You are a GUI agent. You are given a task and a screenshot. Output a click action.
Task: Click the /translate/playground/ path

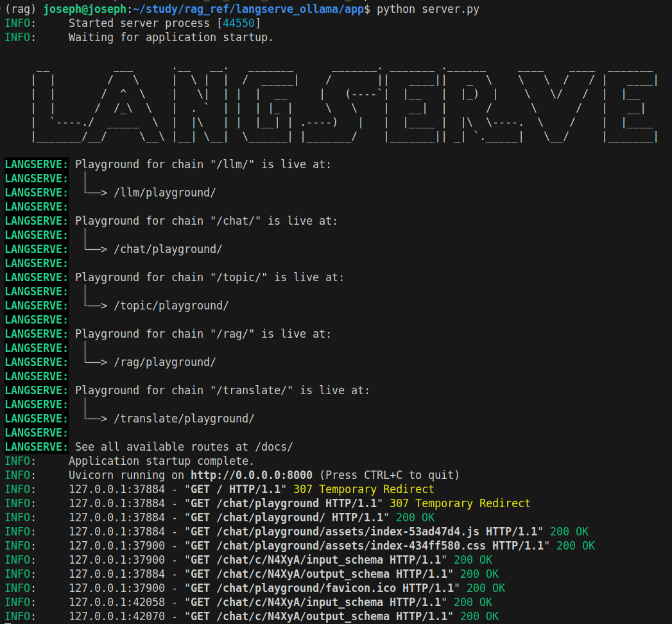(184, 419)
